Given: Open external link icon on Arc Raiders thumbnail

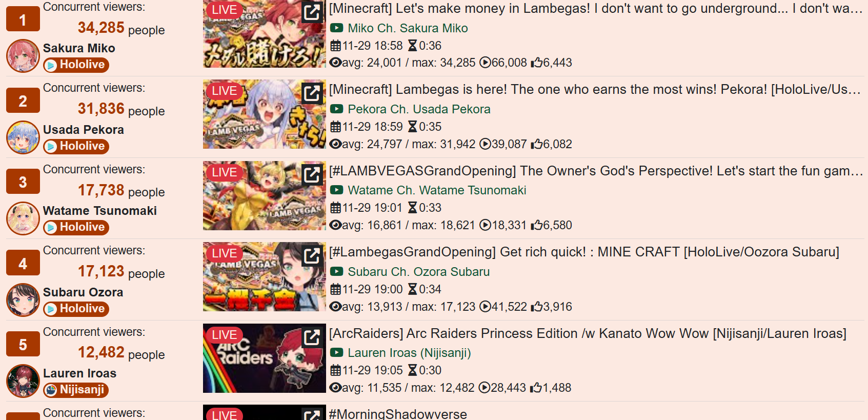Looking at the screenshot, I should tap(312, 337).
